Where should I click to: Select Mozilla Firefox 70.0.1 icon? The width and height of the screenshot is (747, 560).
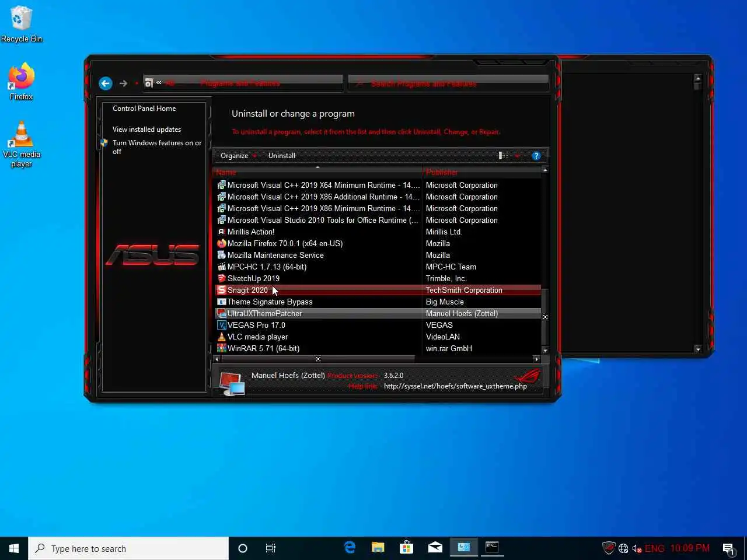point(221,243)
